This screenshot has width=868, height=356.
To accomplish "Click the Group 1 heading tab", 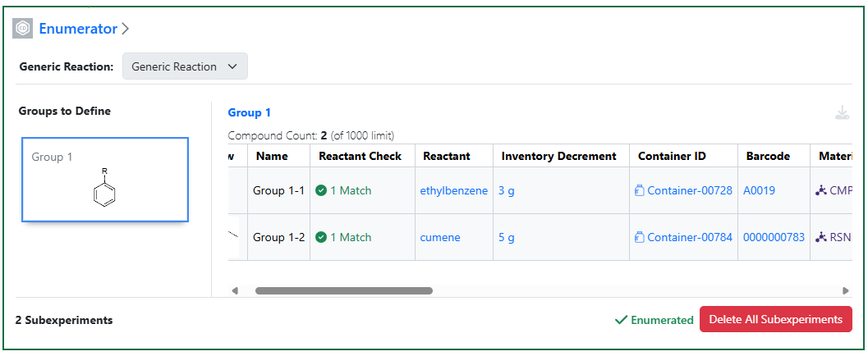I will 249,113.
